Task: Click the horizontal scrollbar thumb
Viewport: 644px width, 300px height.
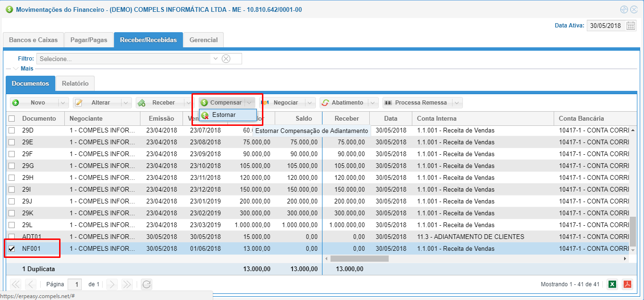Action: (x=359, y=259)
